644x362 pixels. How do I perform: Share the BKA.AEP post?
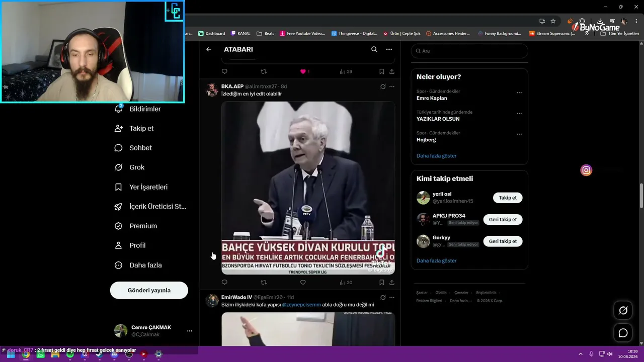pyautogui.click(x=392, y=283)
